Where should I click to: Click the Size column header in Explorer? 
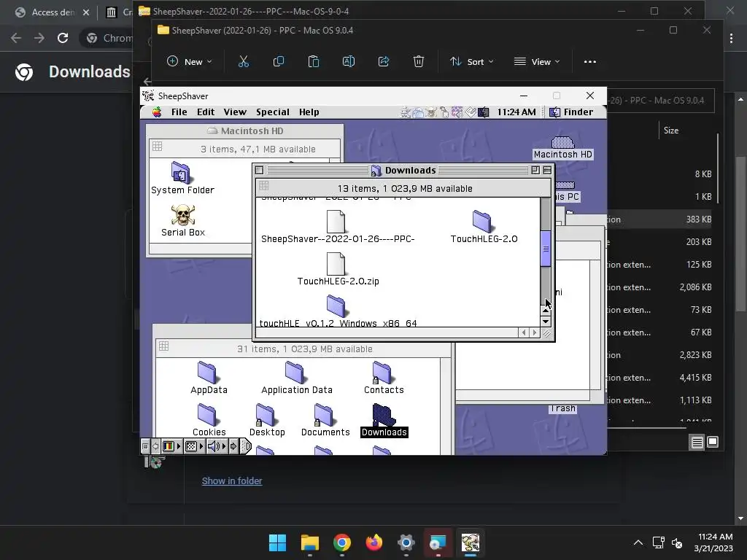click(x=671, y=131)
